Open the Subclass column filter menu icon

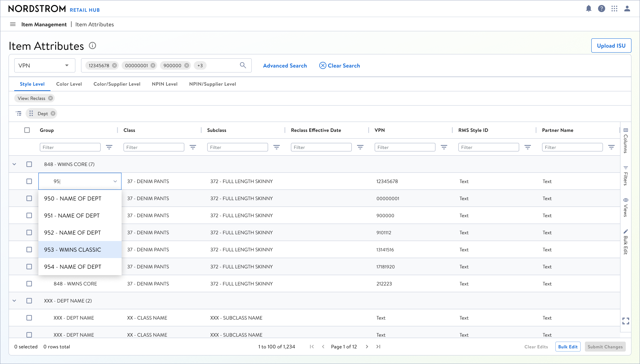tap(277, 147)
